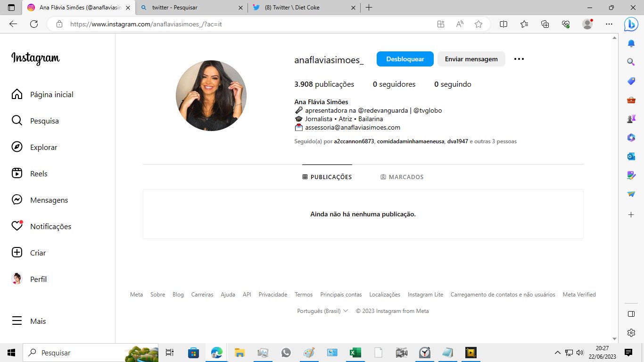The width and height of the screenshot is (644, 362).
Task: Open follower a2ccannon6873 link
Action: [354, 141]
